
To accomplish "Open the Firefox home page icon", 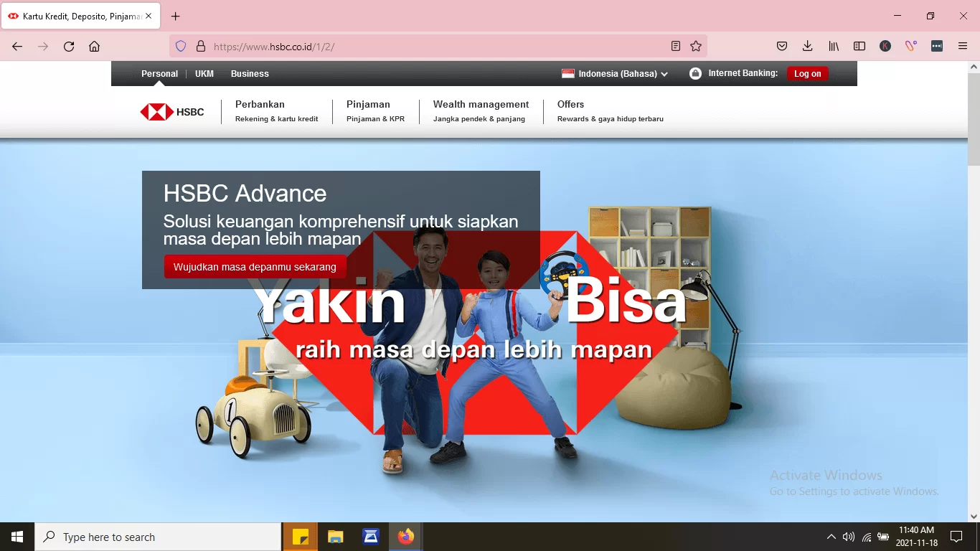I will coord(94,46).
